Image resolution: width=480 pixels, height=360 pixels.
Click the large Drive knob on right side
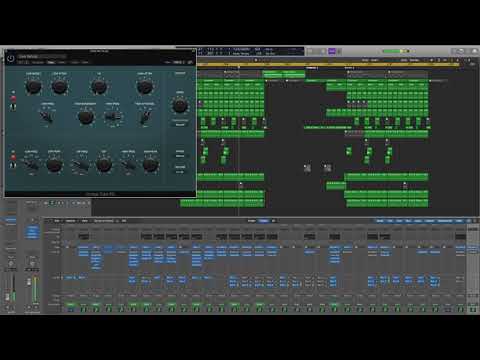(180, 105)
